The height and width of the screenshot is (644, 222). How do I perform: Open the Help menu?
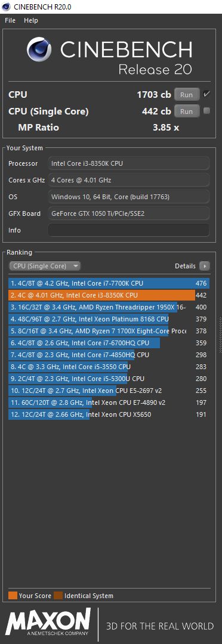click(x=31, y=20)
